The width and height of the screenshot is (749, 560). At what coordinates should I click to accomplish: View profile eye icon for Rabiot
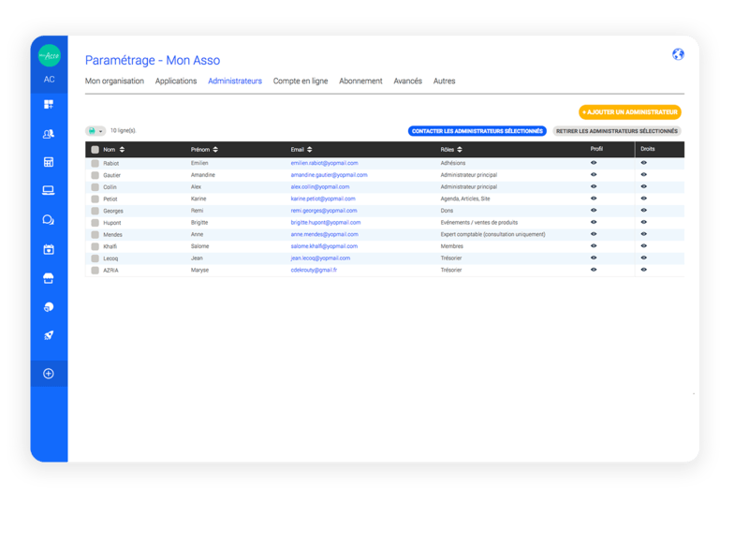[594, 163]
